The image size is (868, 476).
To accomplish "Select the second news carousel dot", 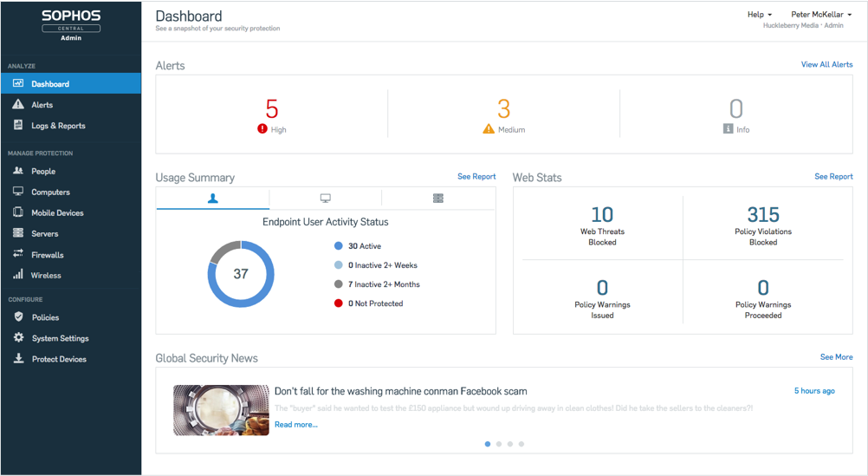I will point(499,444).
